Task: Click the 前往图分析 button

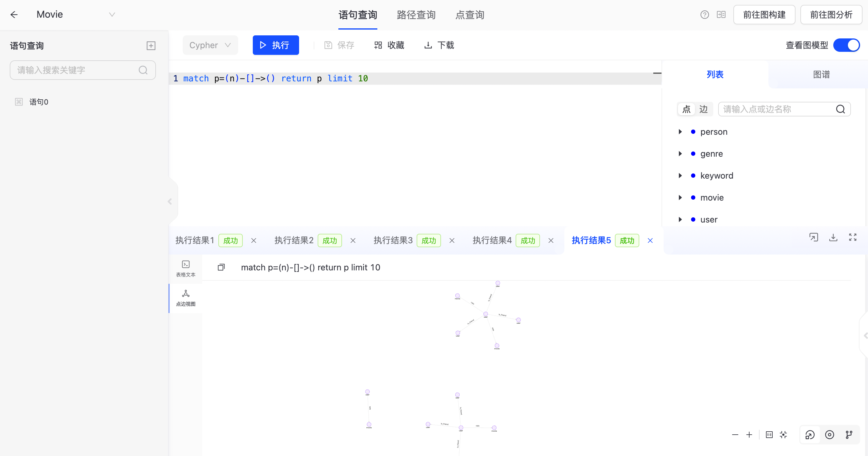Action: click(x=831, y=15)
